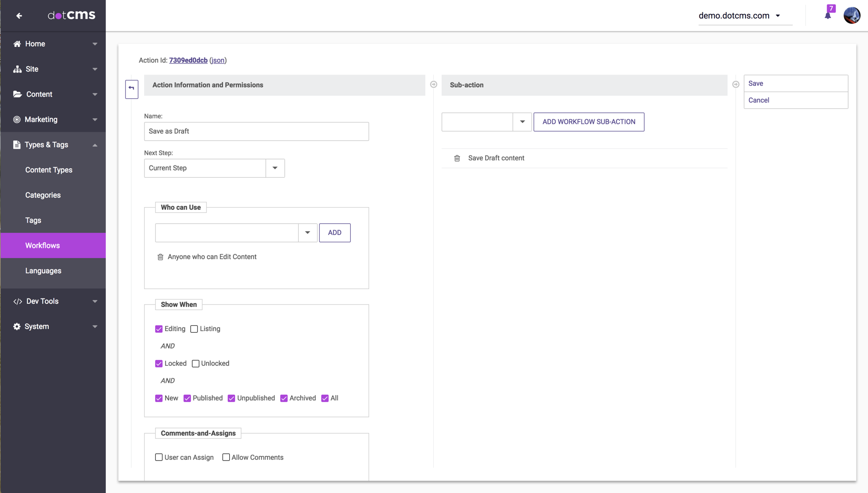Click the return arrow icon beside Action Information
The height and width of the screenshot is (493, 868).
[131, 89]
